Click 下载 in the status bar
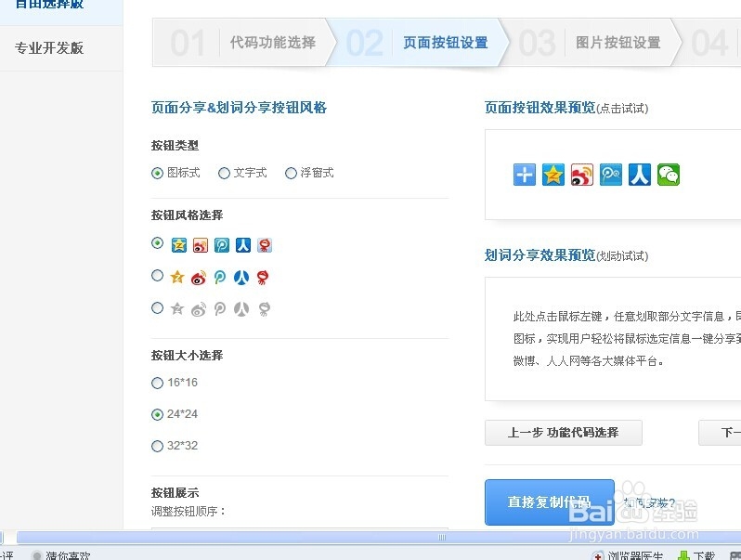Viewport: 741px width, 560px height. (703, 555)
